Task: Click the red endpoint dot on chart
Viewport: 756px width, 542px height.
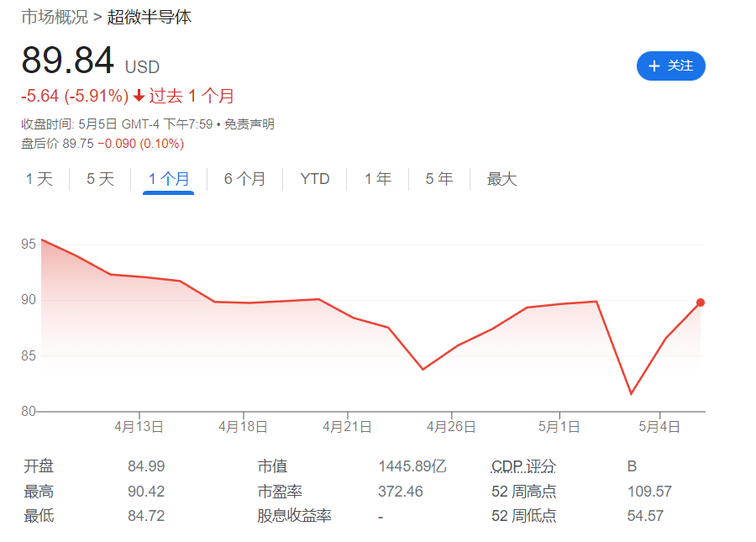Action: pyautogui.click(x=701, y=303)
